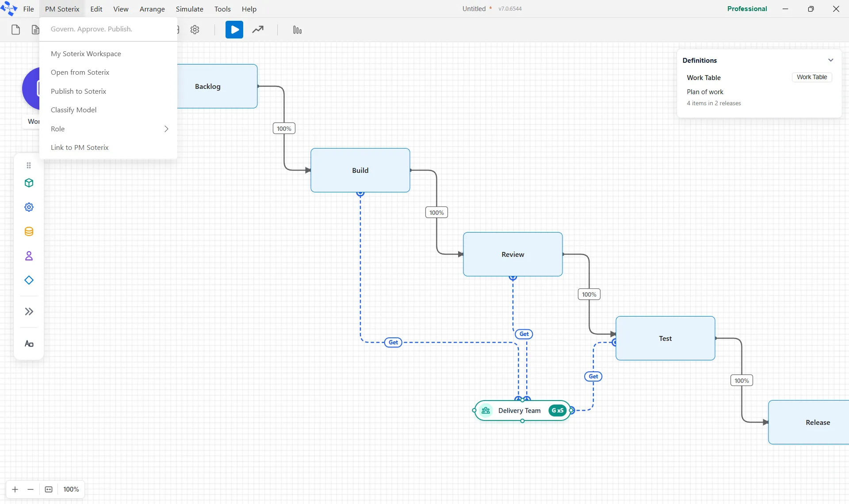Select the yellow database stack icon

(x=29, y=231)
